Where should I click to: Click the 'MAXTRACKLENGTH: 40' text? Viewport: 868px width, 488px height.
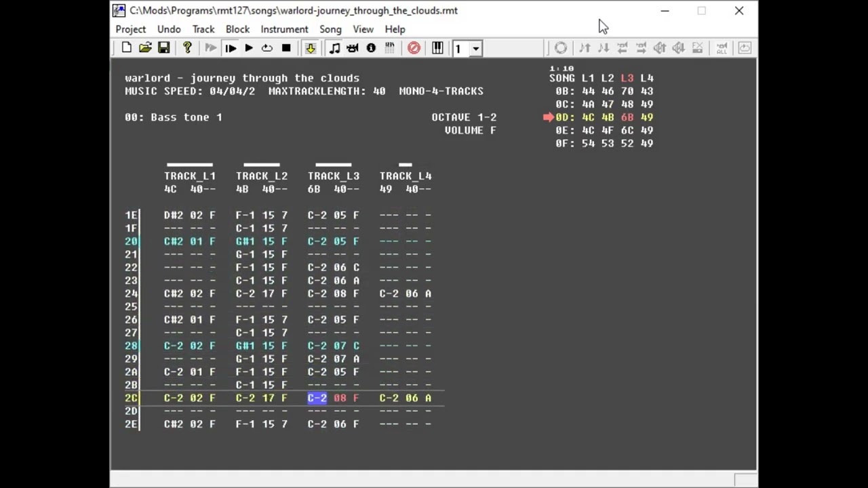[327, 91]
